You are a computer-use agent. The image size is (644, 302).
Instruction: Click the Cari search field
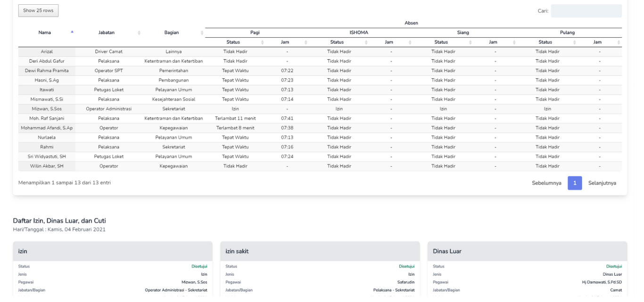586,11
